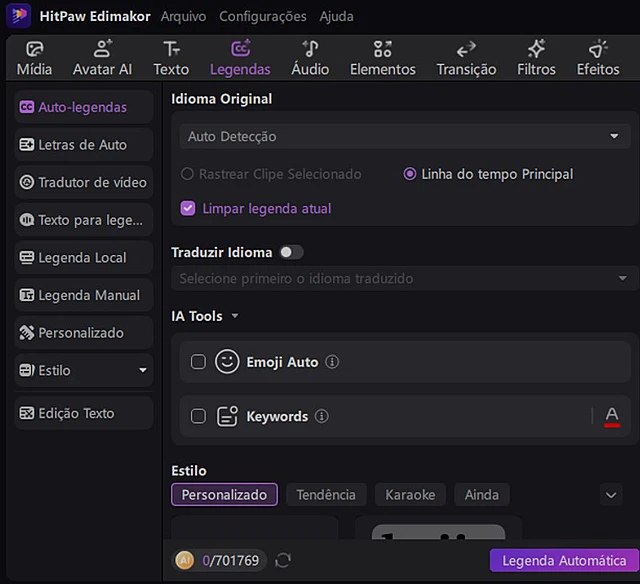This screenshot has width=640, height=584.
Task: Enable the Emoji Auto checkbox
Action: [198, 362]
